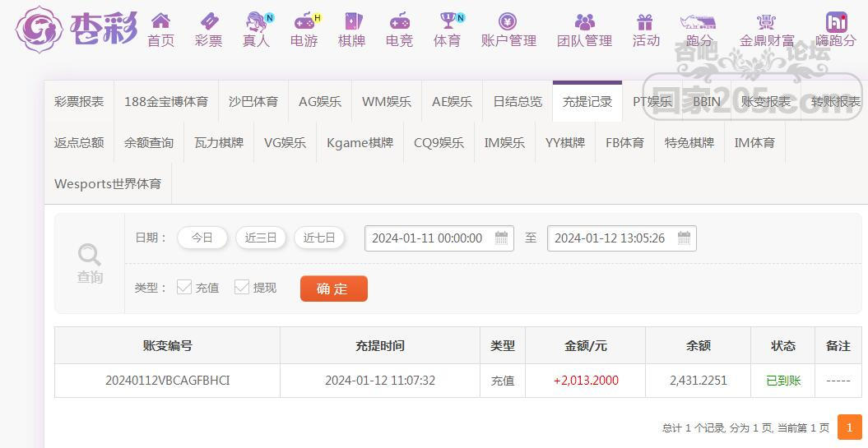Click the 近三日 date shortcut button

[261, 238]
